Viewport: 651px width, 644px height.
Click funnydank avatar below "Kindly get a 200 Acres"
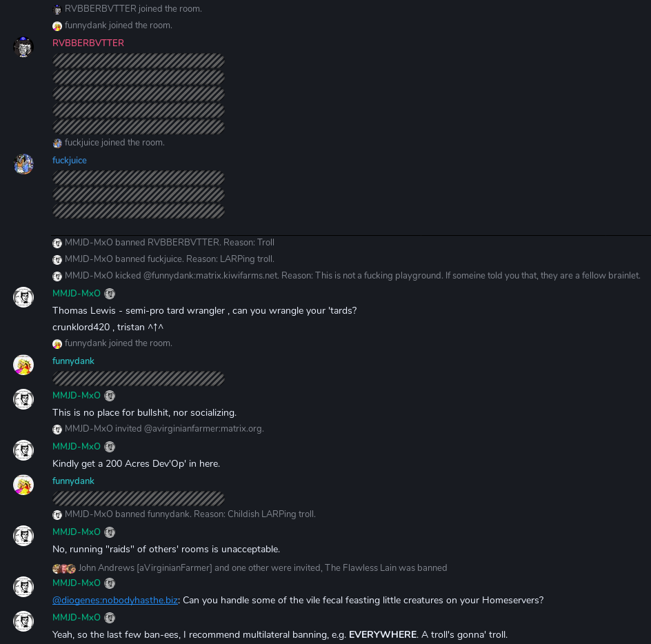[23, 485]
